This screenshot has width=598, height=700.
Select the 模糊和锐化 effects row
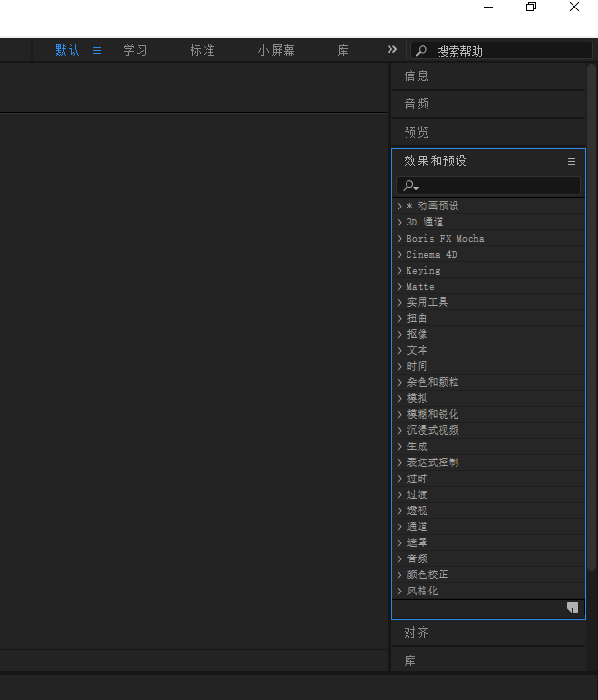coord(489,415)
